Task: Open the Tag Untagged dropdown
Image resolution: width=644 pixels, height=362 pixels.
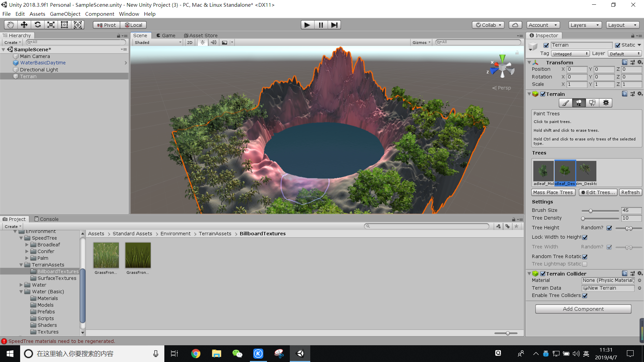Action: 570,54
